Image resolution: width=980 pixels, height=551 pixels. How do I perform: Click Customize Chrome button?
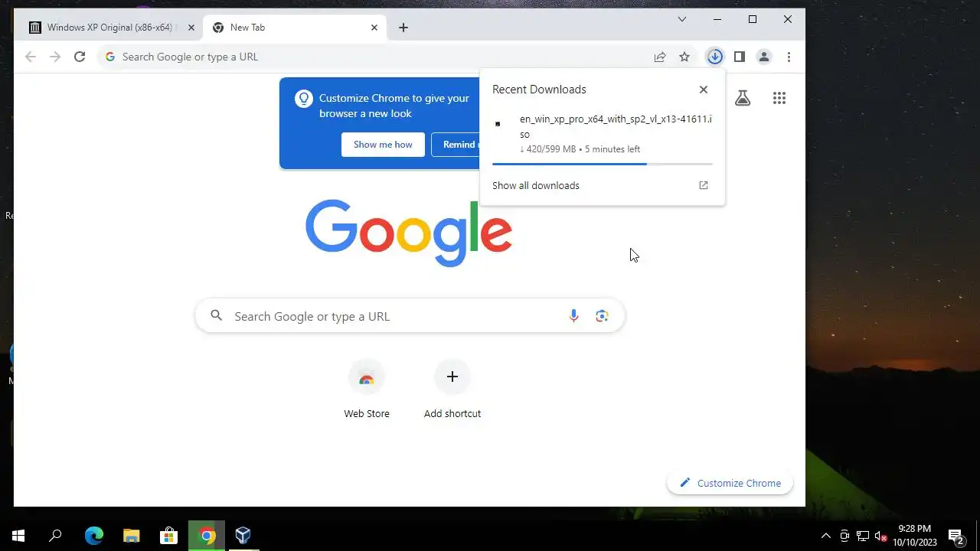pyautogui.click(x=730, y=483)
